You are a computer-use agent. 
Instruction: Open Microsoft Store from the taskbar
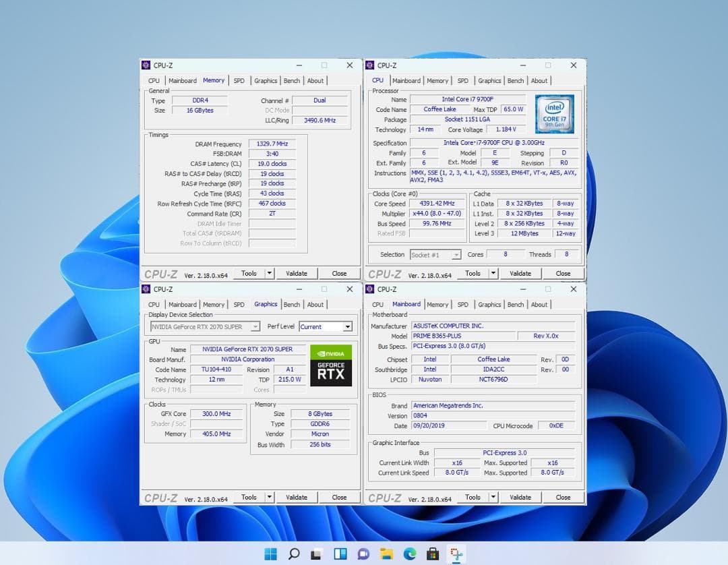pos(433,554)
